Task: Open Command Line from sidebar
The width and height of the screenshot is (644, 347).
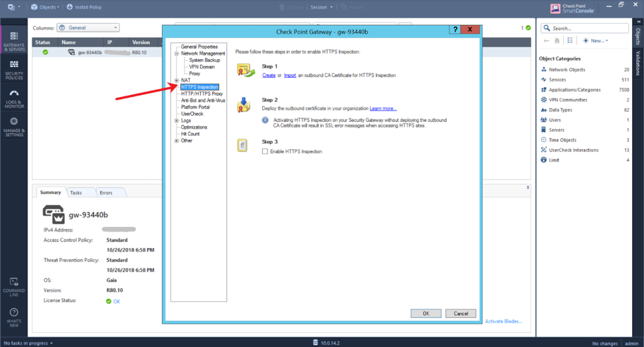Action: click(x=14, y=287)
